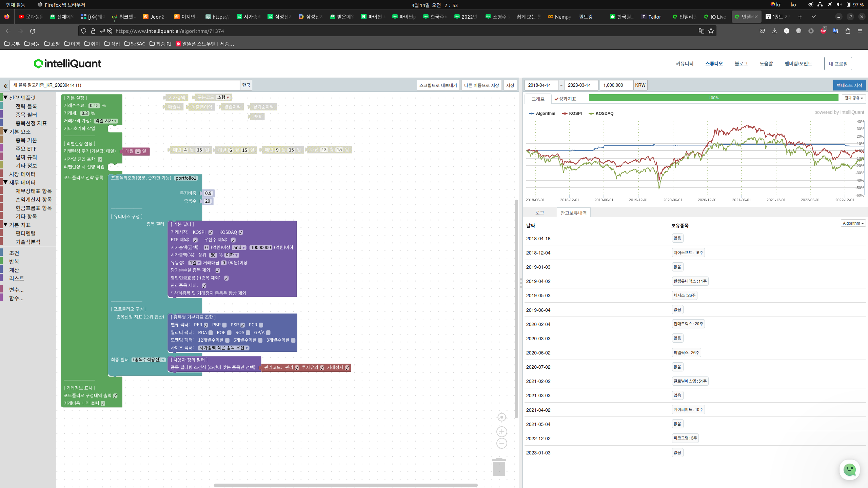
Task: Switch to the 로그 tab
Action: point(539,213)
